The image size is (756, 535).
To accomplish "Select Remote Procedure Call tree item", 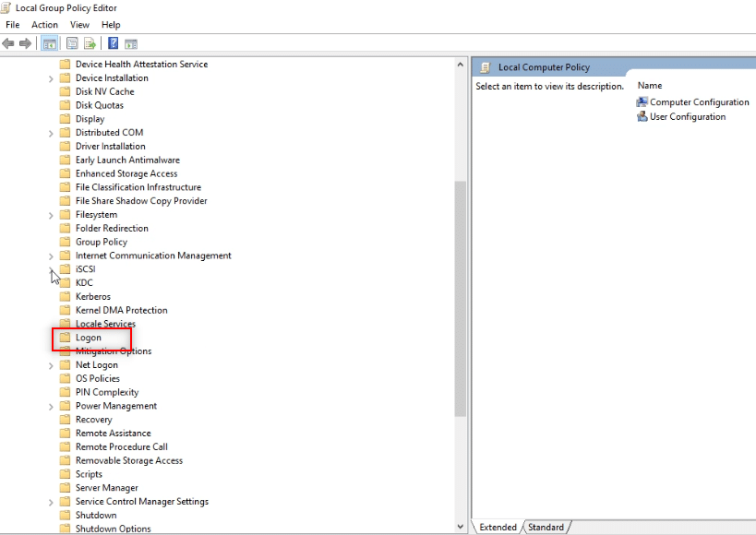I will pyautogui.click(x=122, y=446).
